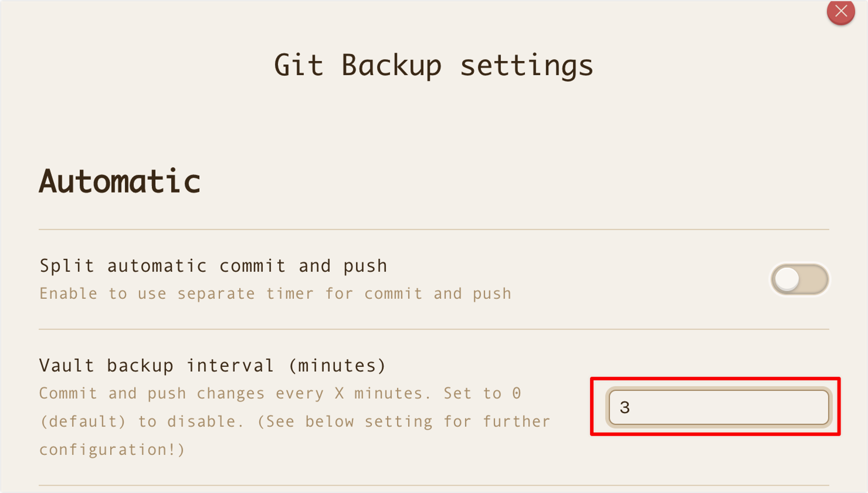Image resolution: width=868 pixels, height=493 pixels.
Task: Click Commit and push changes every X minutes text
Action: 235,393
